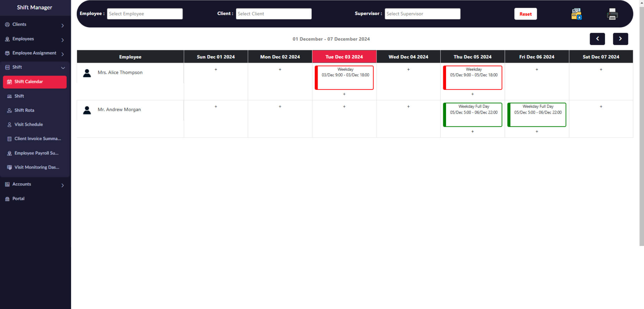Viewport: 644px width, 309px height.
Task: Add shift for Andrew on Sun Dec 01
Action: pyautogui.click(x=216, y=106)
